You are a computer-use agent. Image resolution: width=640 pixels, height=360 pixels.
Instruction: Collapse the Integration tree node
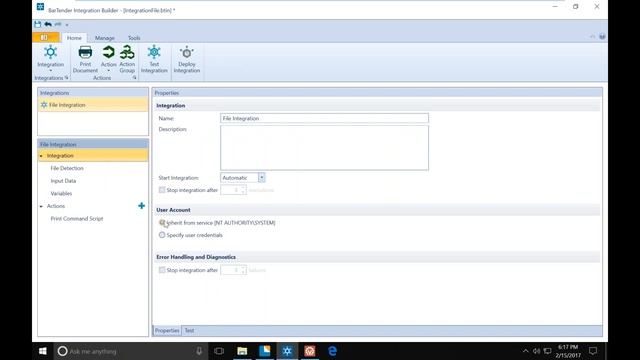tap(41, 156)
